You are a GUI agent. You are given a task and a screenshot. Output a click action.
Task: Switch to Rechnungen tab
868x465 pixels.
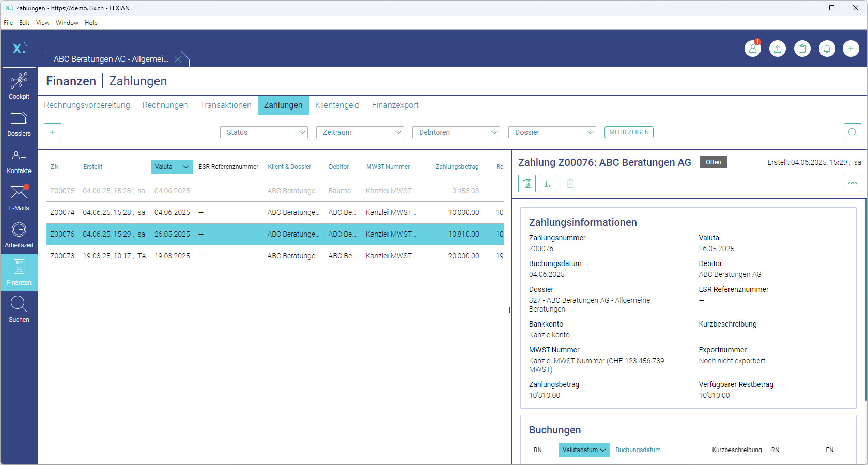165,105
